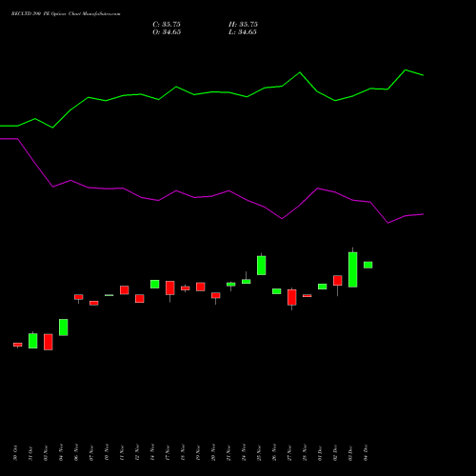Select the red candlestick above 11 Nov
The image size is (476, 476).
[125, 290]
